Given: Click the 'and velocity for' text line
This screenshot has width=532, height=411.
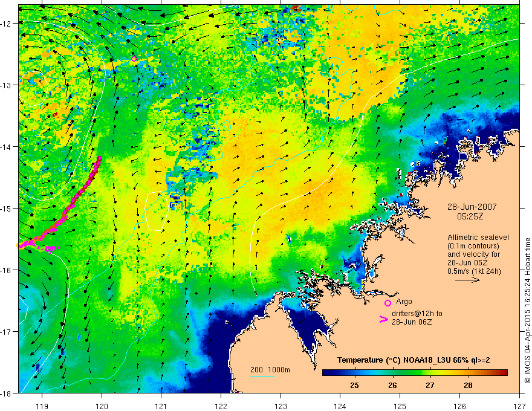Looking at the screenshot, I should pos(473,254).
